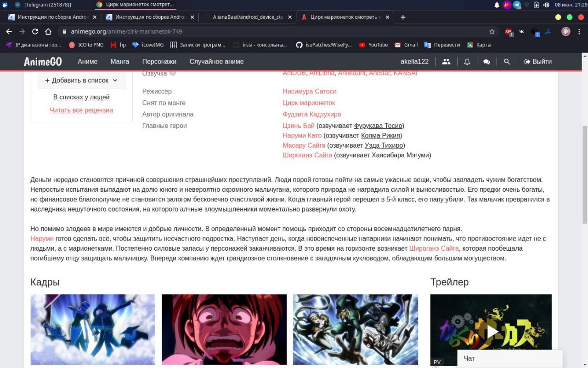Open the search magnifier in AnimeGO header
The width and height of the screenshot is (588, 368).
(x=507, y=62)
